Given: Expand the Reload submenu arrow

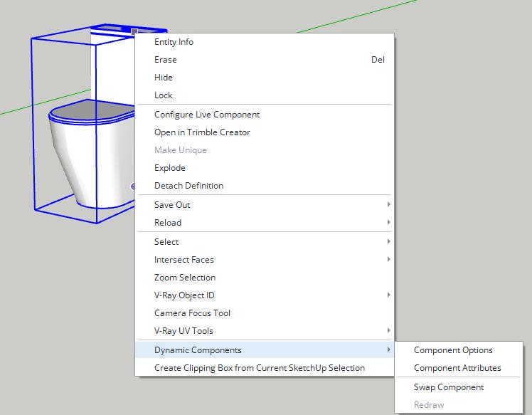Looking at the screenshot, I should (388, 222).
